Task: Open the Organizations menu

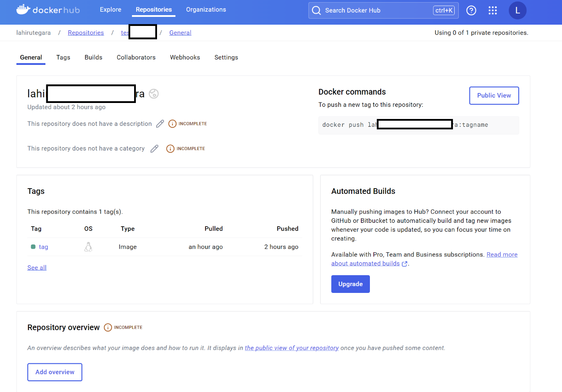Action: 206,10
